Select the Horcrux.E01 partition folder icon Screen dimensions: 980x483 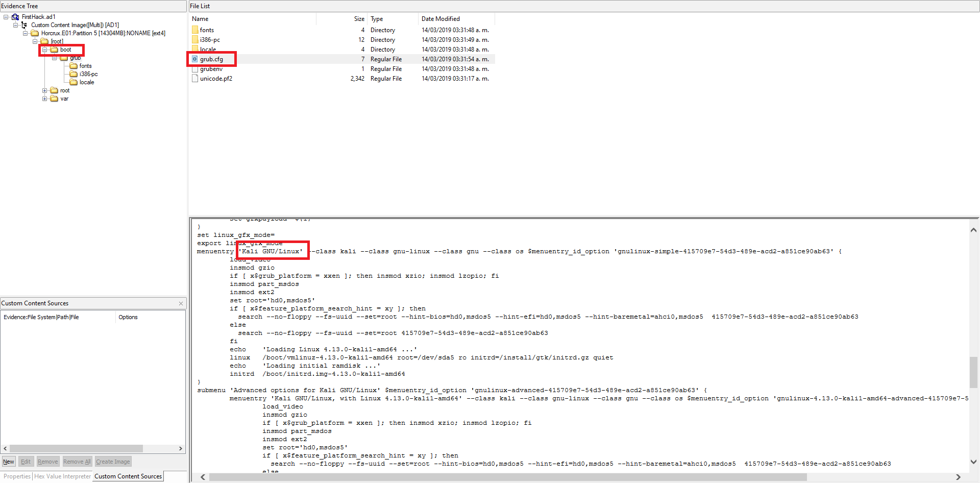tap(35, 33)
